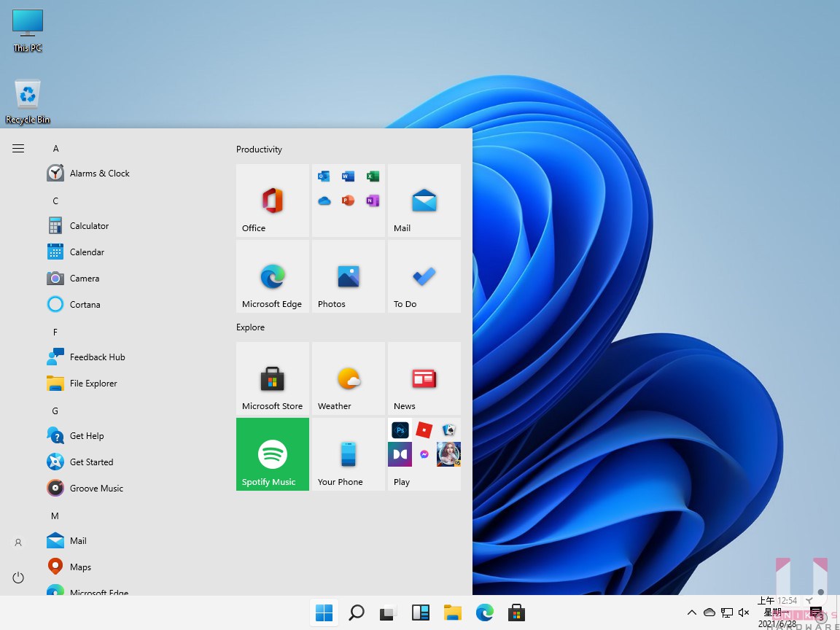
Task: Open the Photos tile
Action: [349, 276]
